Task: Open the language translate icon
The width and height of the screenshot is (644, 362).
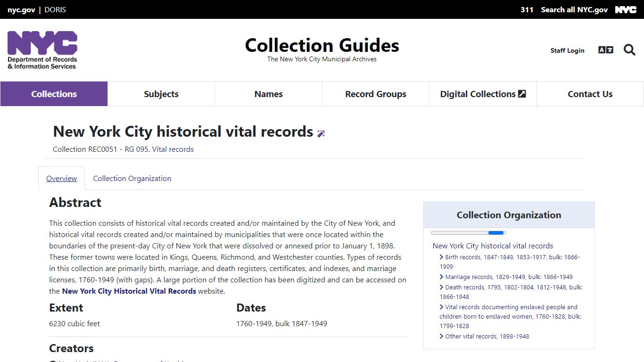Action: click(x=606, y=50)
